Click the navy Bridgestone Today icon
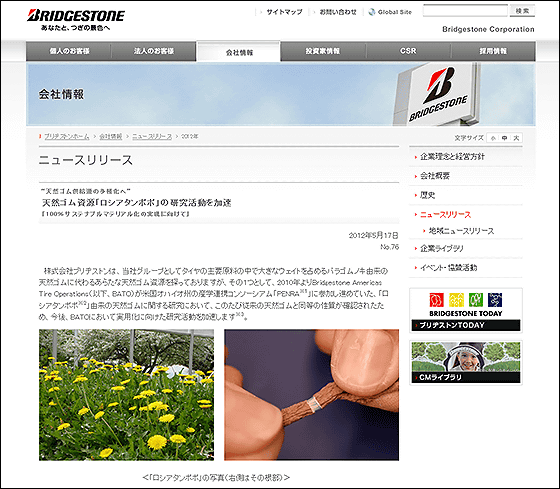Screen dimensions: 560x489 [x=495, y=300]
